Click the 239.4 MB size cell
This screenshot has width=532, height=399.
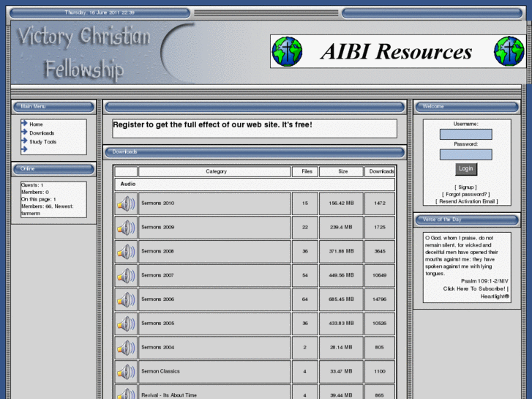click(x=341, y=227)
